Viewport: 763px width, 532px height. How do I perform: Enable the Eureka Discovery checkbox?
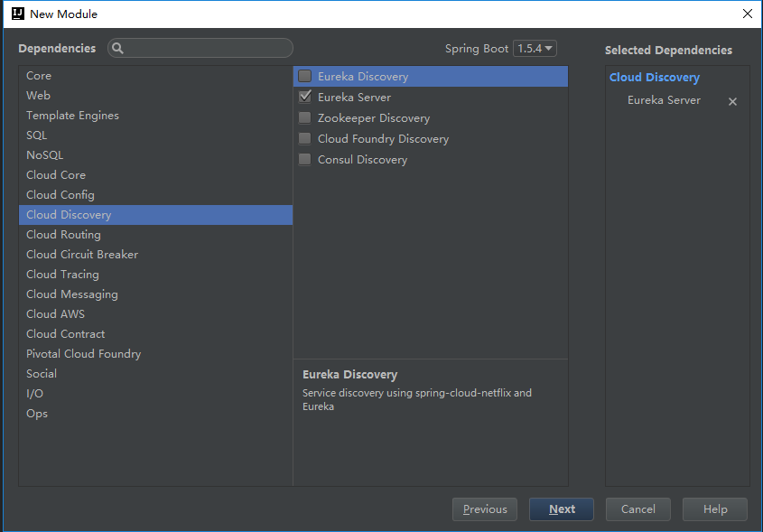pyautogui.click(x=305, y=77)
